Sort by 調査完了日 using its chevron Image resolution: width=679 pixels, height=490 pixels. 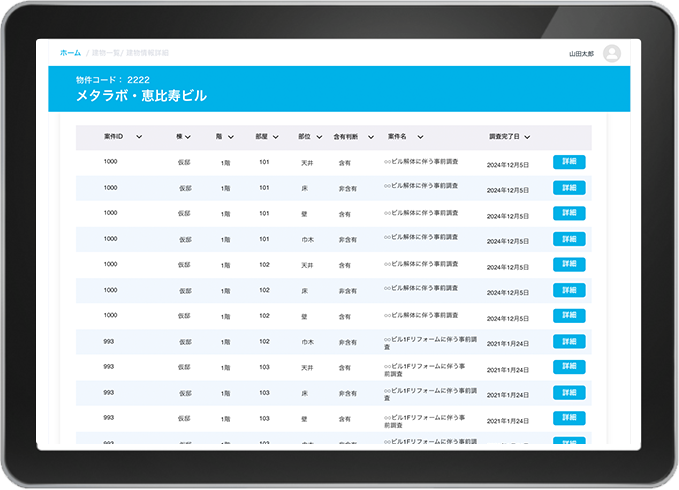coord(527,137)
